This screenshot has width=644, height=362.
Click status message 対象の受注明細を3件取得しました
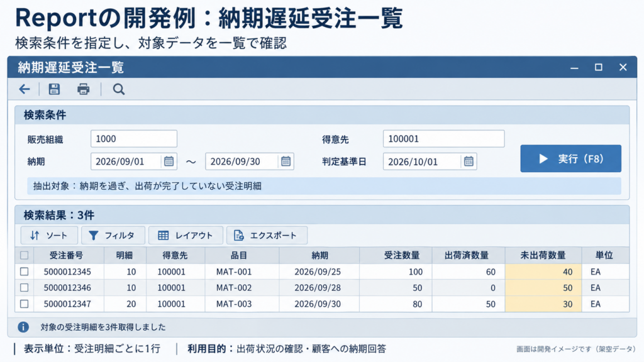(103, 327)
